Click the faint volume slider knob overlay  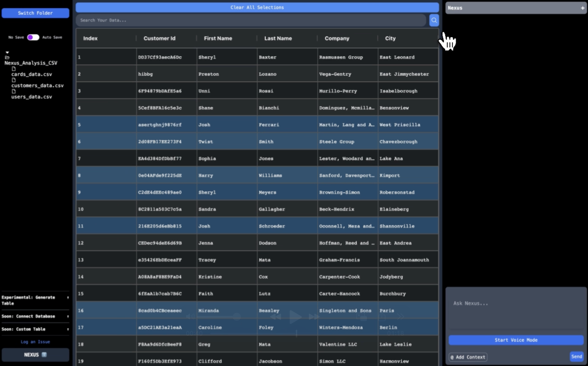[237, 317]
